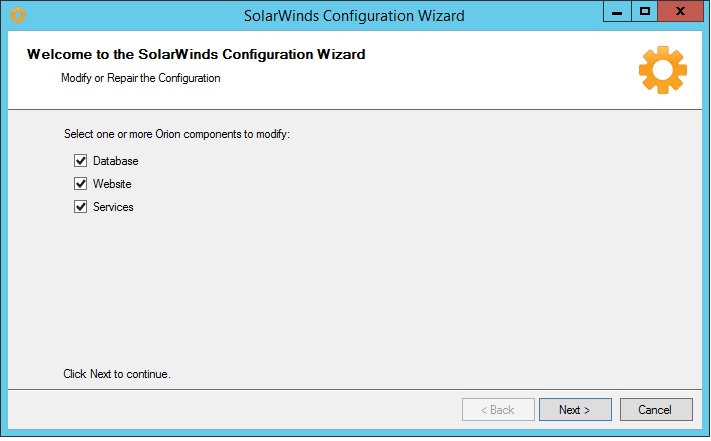Screen dimensions: 711x441
Task: Uncheck the Database checkbox
Action: (x=80, y=161)
